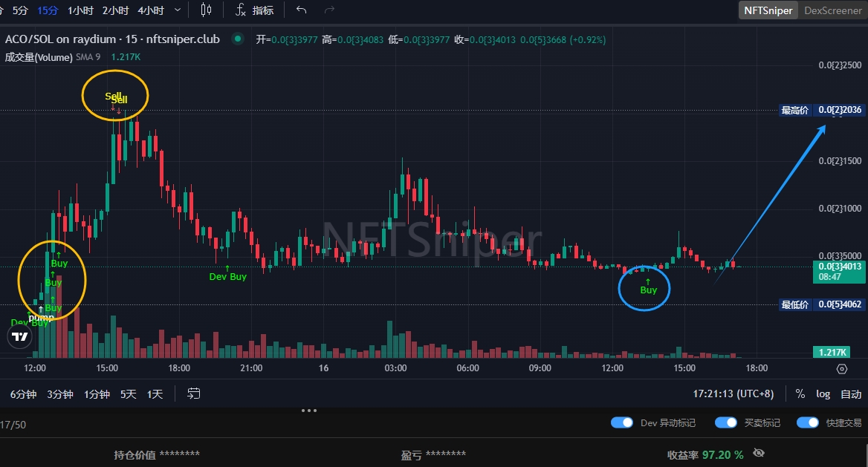This screenshot has height=467, width=868.
Task: Expand the more timeframes dropdown chevron
Action: 177,10
